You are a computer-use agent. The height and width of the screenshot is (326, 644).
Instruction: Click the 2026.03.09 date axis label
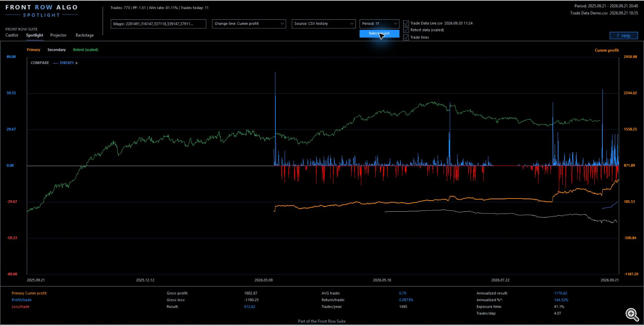[264, 280]
